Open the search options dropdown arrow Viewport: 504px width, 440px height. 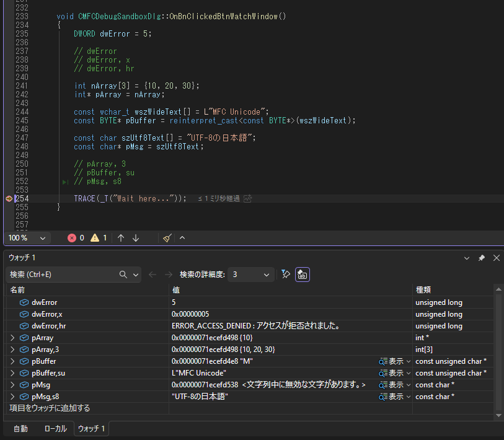136,275
